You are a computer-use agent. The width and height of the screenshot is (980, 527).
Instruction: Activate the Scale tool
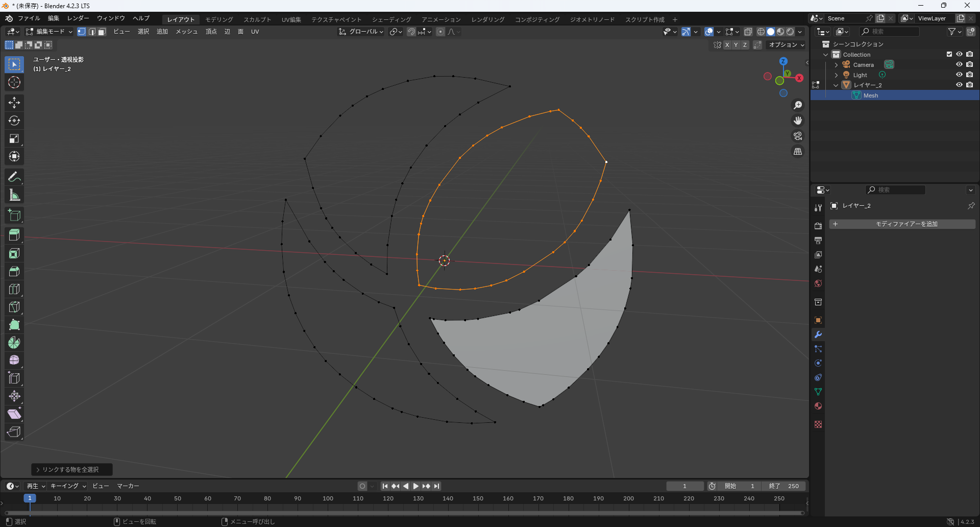coord(14,138)
